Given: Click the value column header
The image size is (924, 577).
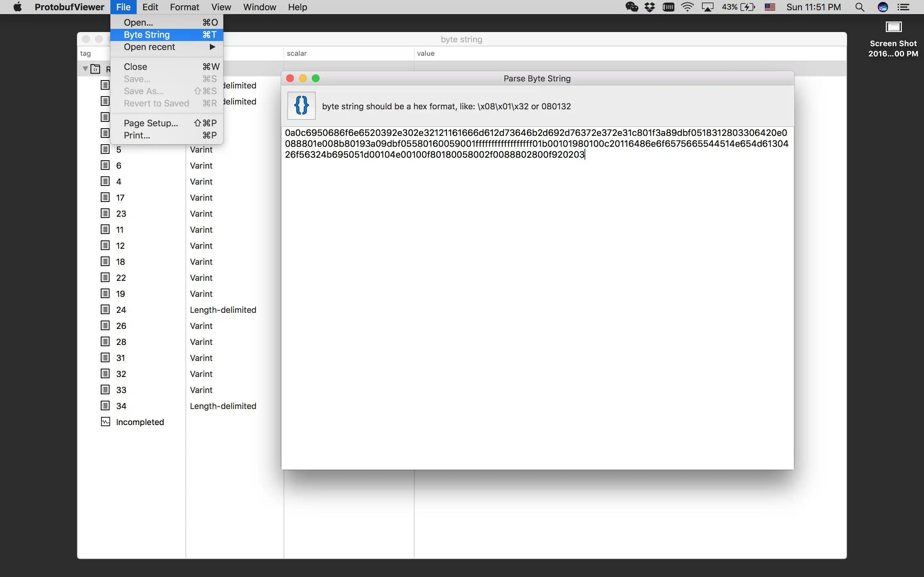Looking at the screenshot, I should tap(426, 54).
